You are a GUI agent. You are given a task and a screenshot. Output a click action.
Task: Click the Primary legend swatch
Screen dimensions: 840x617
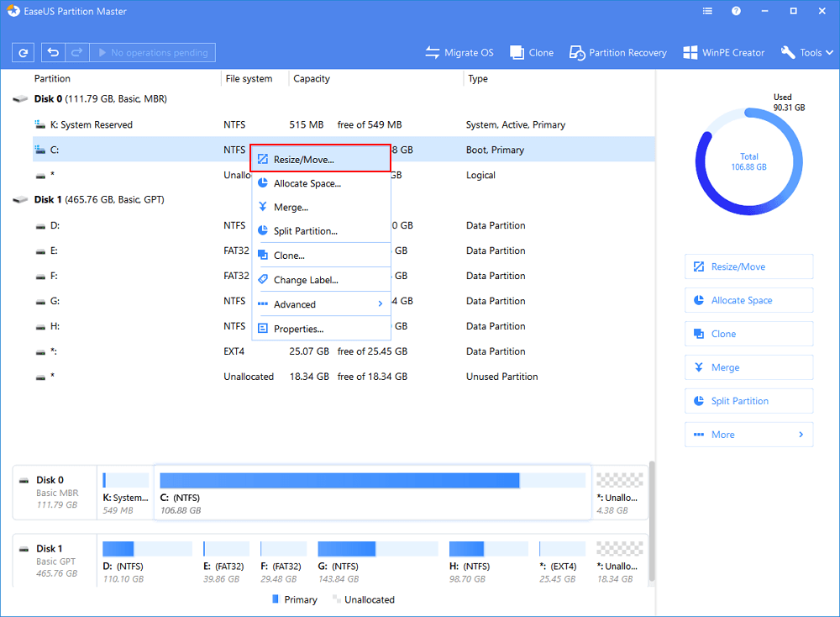coord(276,599)
